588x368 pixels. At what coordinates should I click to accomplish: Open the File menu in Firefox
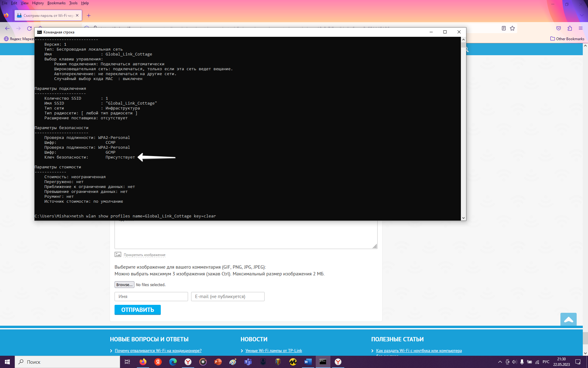[5, 3]
